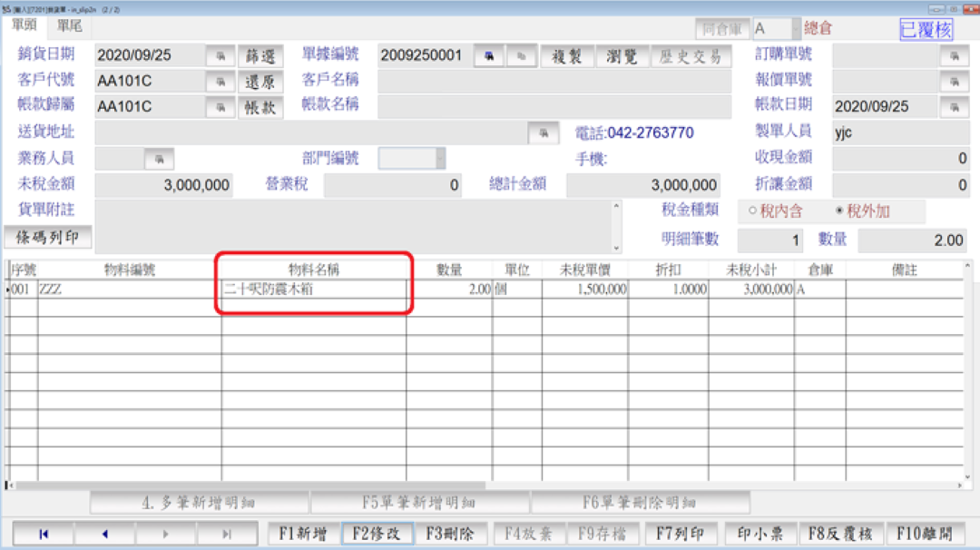Switch to 單尾 tab
Screen dimensions: 980x550
click(x=69, y=25)
